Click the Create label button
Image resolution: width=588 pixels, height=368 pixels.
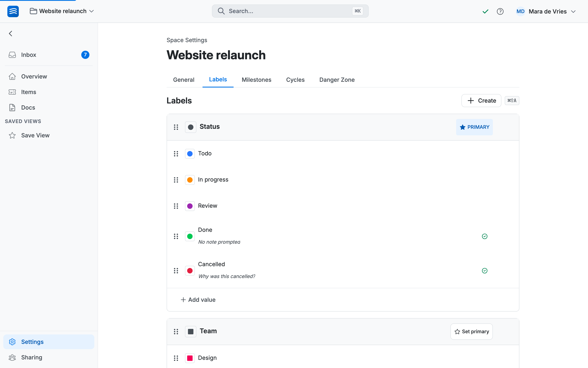[481, 101]
